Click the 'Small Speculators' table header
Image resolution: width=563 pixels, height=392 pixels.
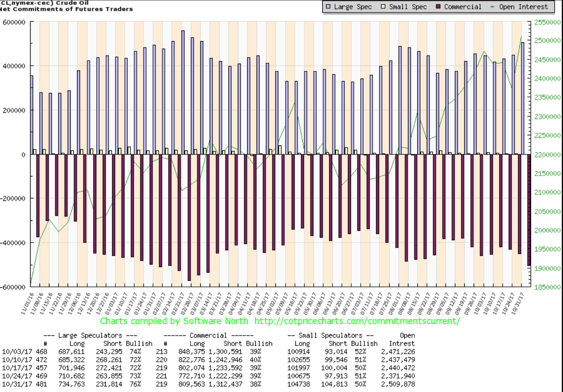[330, 335]
